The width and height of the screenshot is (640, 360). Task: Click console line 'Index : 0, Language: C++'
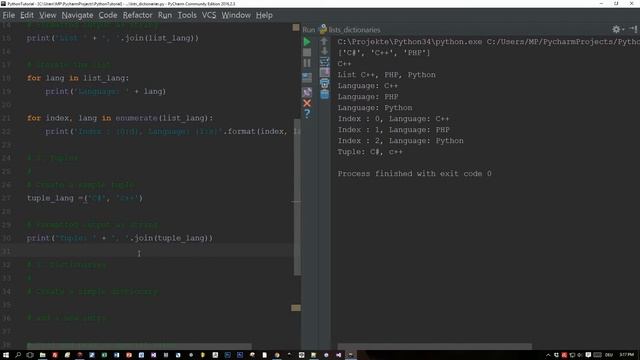pos(393,118)
